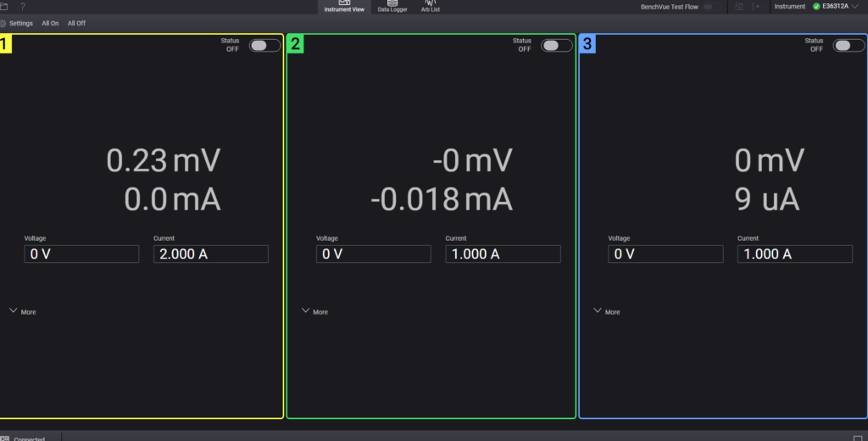Click the Settings gear icon

[x=3, y=24]
